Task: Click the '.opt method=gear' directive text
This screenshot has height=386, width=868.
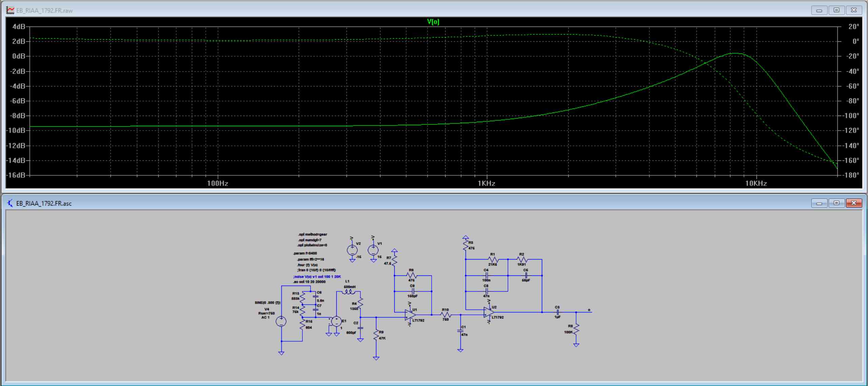Action: [x=313, y=234]
